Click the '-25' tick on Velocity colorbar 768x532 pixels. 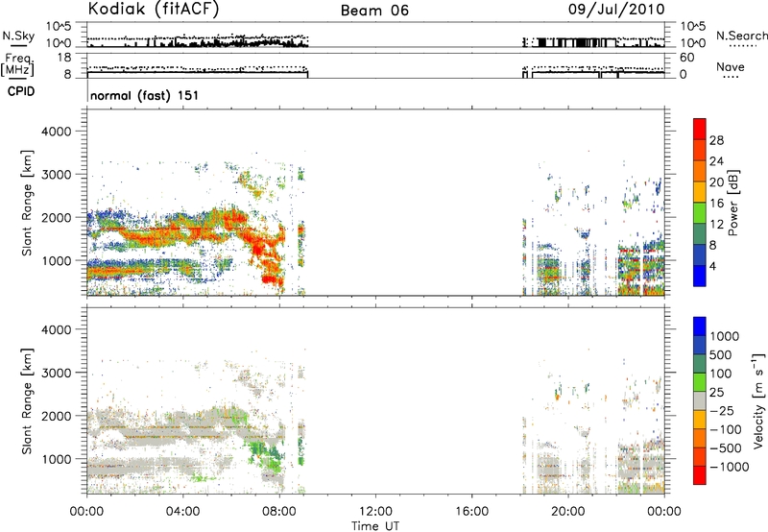pyautogui.click(x=722, y=410)
